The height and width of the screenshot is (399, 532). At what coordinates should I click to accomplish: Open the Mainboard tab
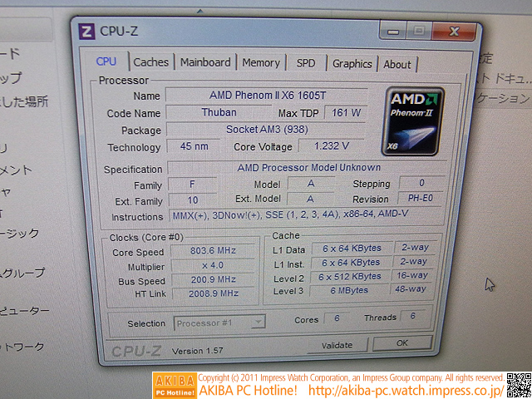click(x=205, y=62)
